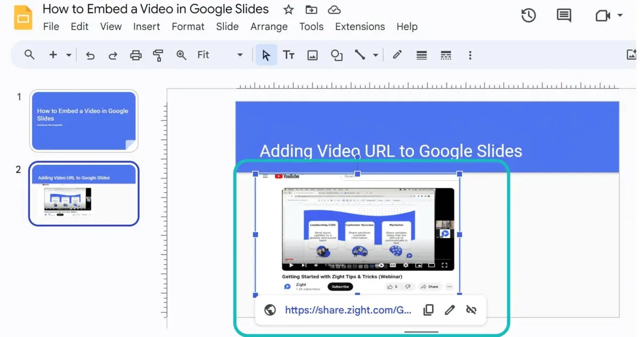Open the Help menu
The height and width of the screenshot is (337, 644).
pyautogui.click(x=407, y=27)
